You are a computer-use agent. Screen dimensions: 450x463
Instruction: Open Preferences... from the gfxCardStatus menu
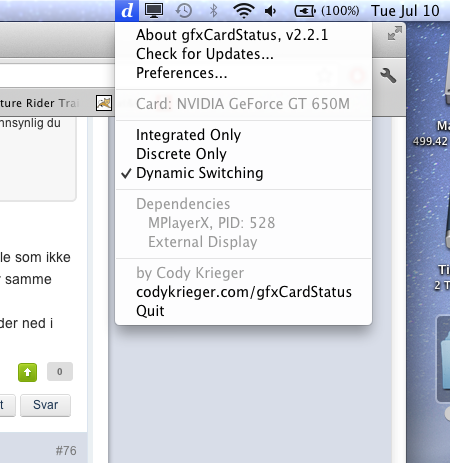(x=243, y=73)
